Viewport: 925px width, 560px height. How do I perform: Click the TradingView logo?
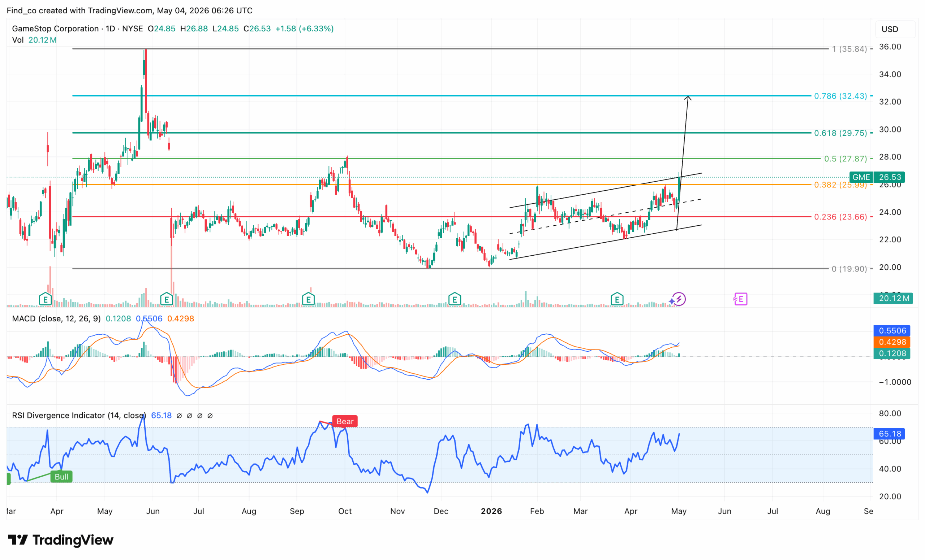(x=60, y=540)
